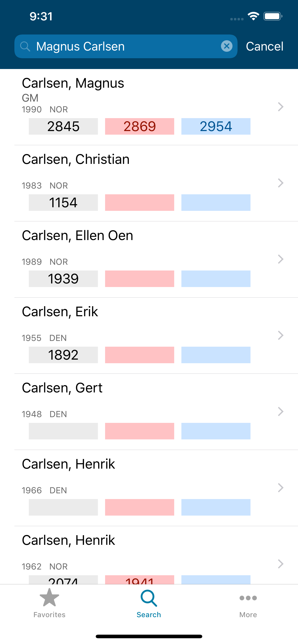Select Magnus's red 2869 rating box
Screen dimensions: 298x644
pos(139,126)
